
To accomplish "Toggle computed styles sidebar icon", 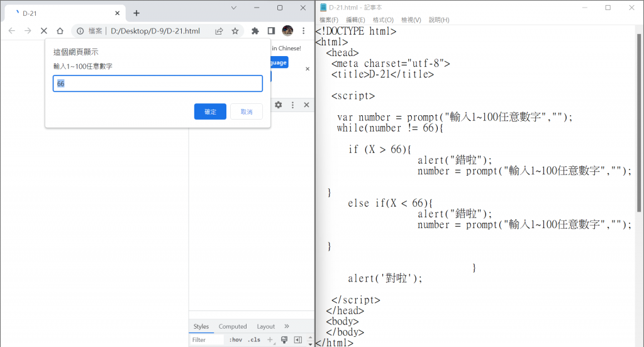I will (x=298, y=340).
